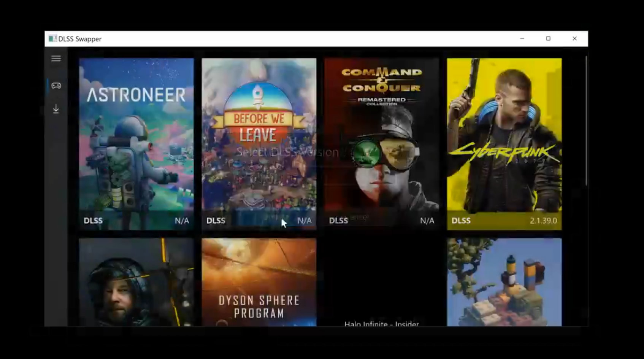Select the Before We Leave game card
The image size is (644, 359).
click(259, 144)
